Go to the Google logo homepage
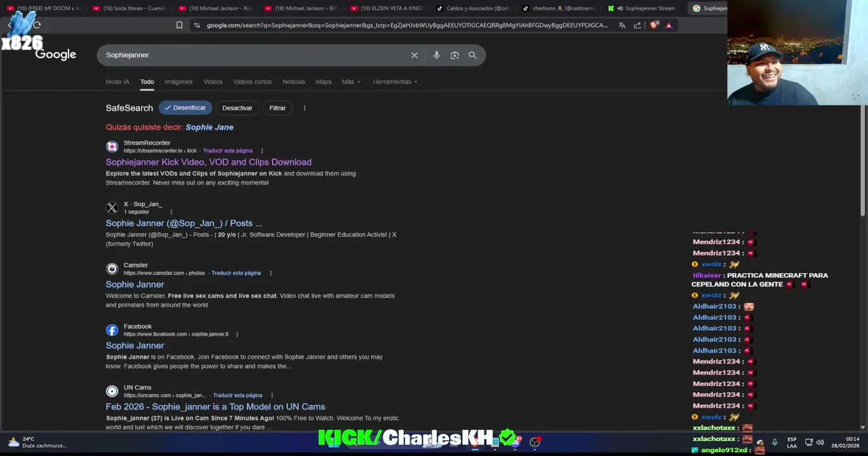868x456 pixels. pos(56,54)
